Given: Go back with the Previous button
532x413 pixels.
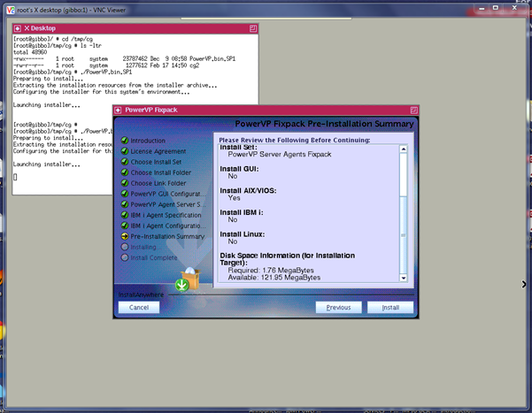Looking at the screenshot, I should 338,307.
